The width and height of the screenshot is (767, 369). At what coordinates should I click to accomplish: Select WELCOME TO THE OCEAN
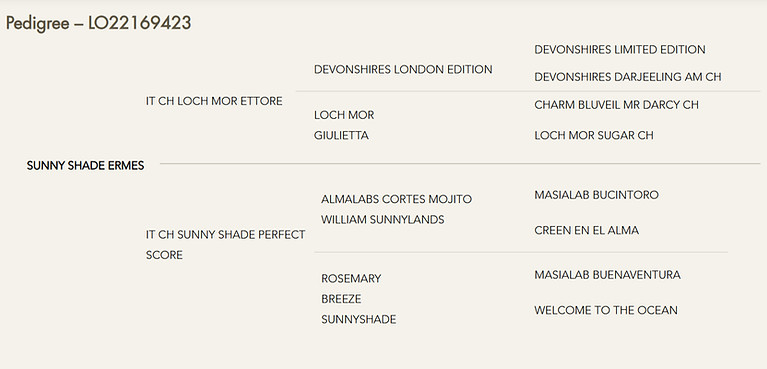coord(606,310)
